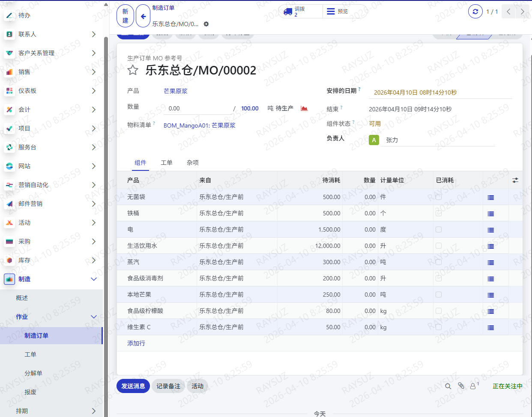The width and height of the screenshot is (532, 417).
Task: Open the 客户关系管理 app icon
Action: [x=9, y=53]
